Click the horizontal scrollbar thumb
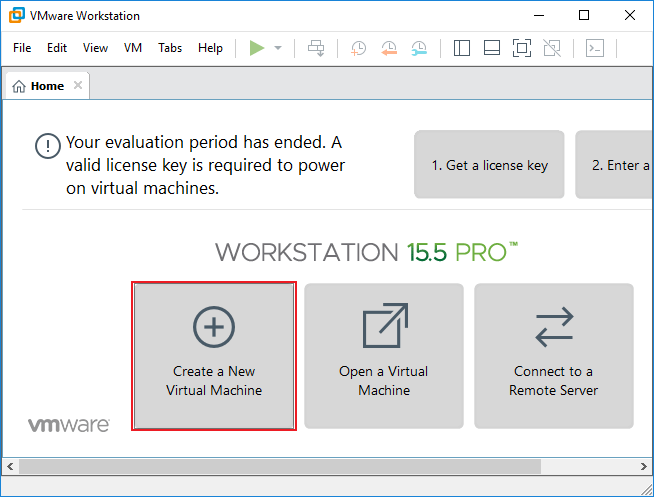The height and width of the screenshot is (497, 654). pyautogui.click(x=280, y=466)
